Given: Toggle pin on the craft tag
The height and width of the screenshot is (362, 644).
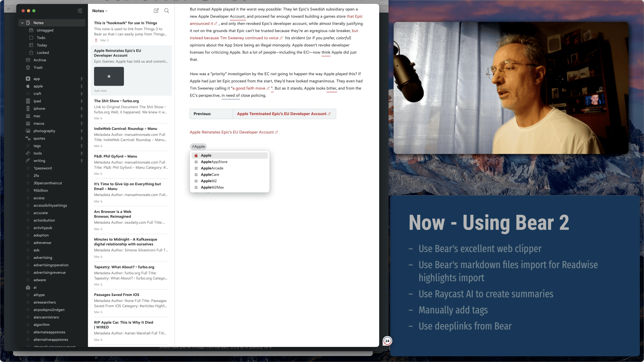Looking at the screenshot, I should pos(82,94).
